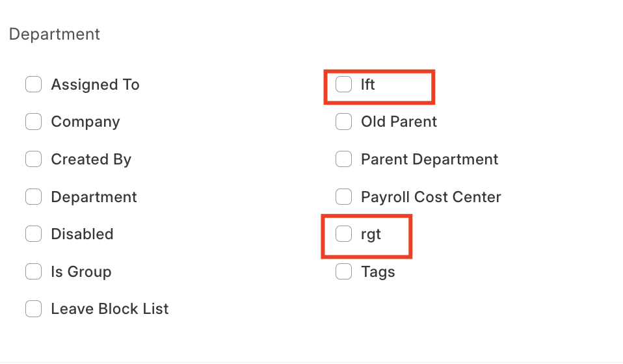Tick the Assigned To checkbox
Viewport: 623px width, 364px height.
tap(33, 84)
